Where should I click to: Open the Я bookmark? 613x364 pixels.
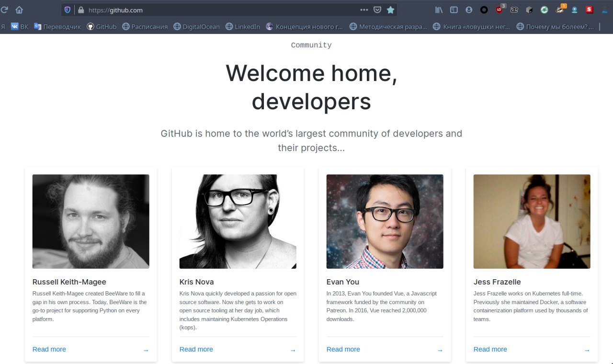point(3,27)
